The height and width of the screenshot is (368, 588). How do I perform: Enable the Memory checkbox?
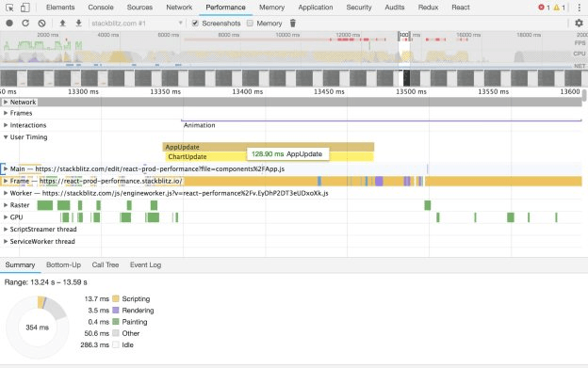point(250,24)
